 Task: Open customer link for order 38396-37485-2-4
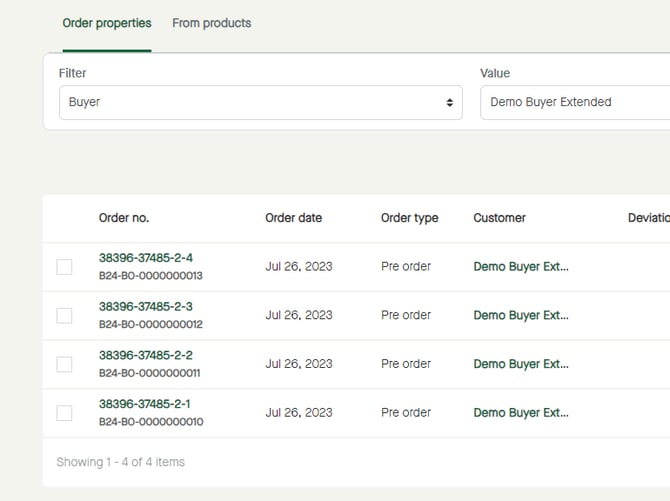pyautogui.click(x=520, y=267)
